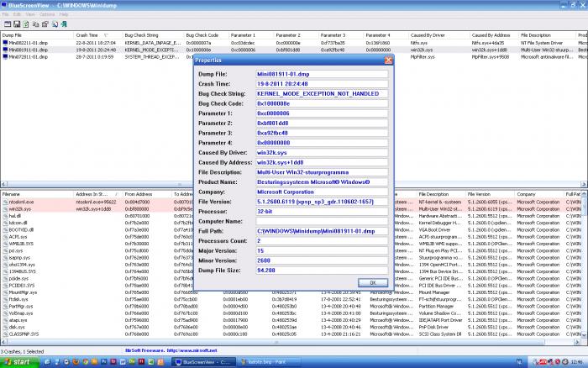Click the Bug Check String field in Properties
The height and width of the screenshot is (368, 588).
click(322, 94)
